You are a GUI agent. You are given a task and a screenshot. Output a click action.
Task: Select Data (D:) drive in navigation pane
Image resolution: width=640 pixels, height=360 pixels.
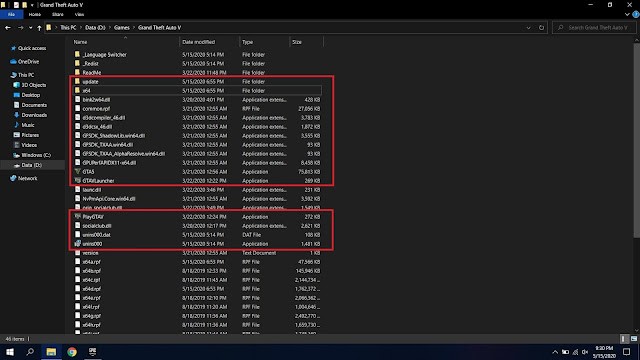click(31, 165)
